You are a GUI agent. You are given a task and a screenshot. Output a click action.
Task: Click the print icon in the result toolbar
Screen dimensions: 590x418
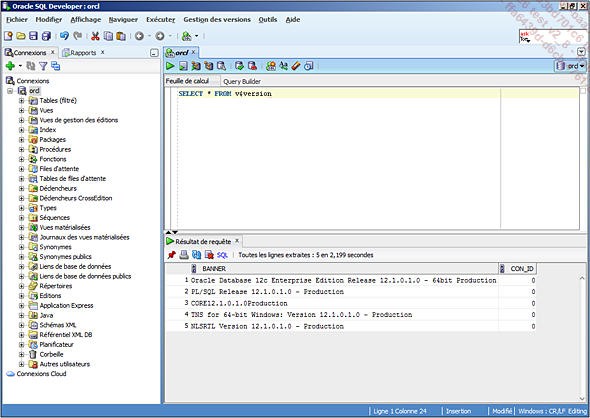(x=184, y=255)
